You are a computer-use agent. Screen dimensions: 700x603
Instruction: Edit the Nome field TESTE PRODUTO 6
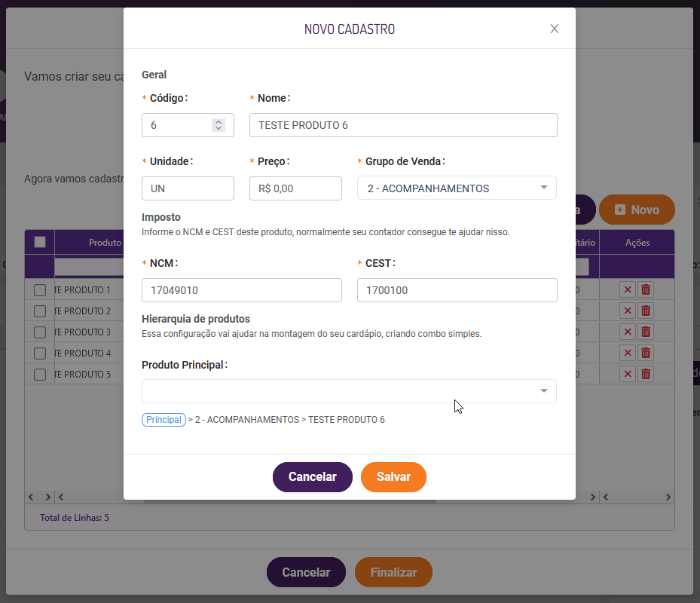[x=403, y=125]
